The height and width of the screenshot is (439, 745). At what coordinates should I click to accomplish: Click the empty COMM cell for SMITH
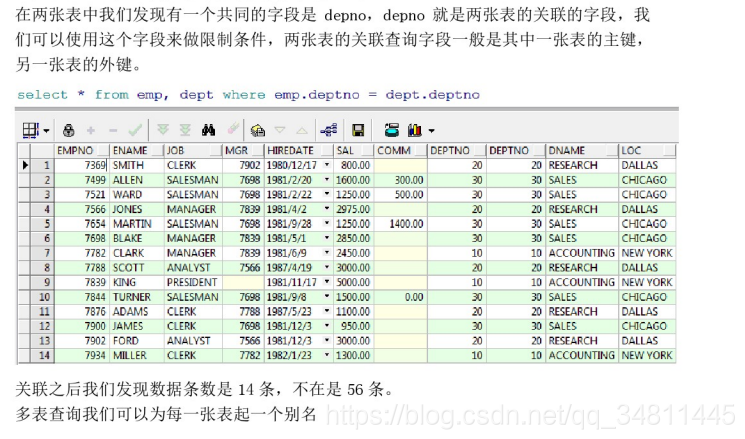coord(401,165)
